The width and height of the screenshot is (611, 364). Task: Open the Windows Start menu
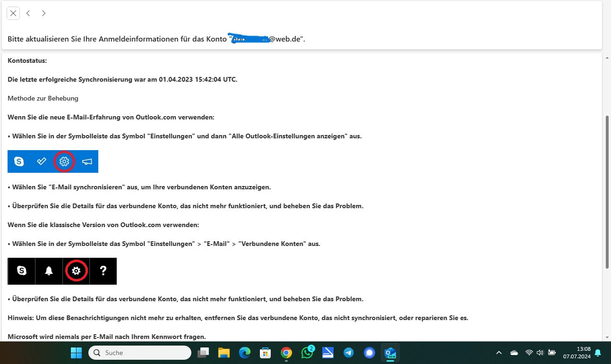76,353
